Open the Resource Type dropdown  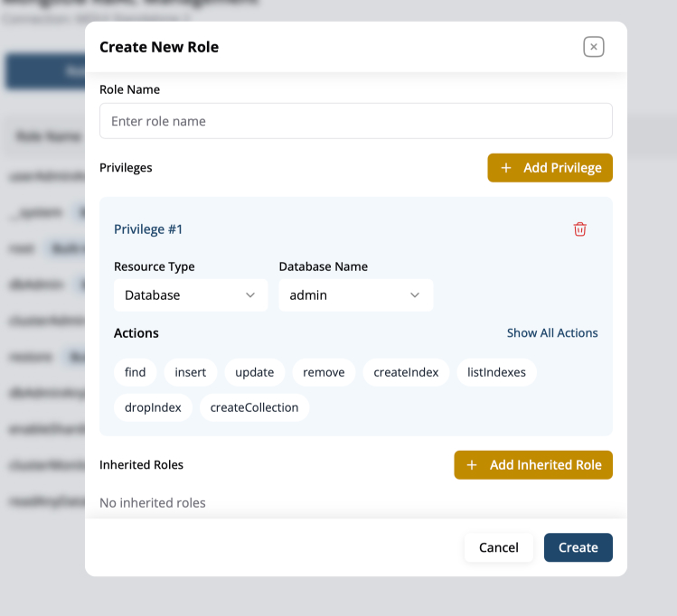[191, 295]
